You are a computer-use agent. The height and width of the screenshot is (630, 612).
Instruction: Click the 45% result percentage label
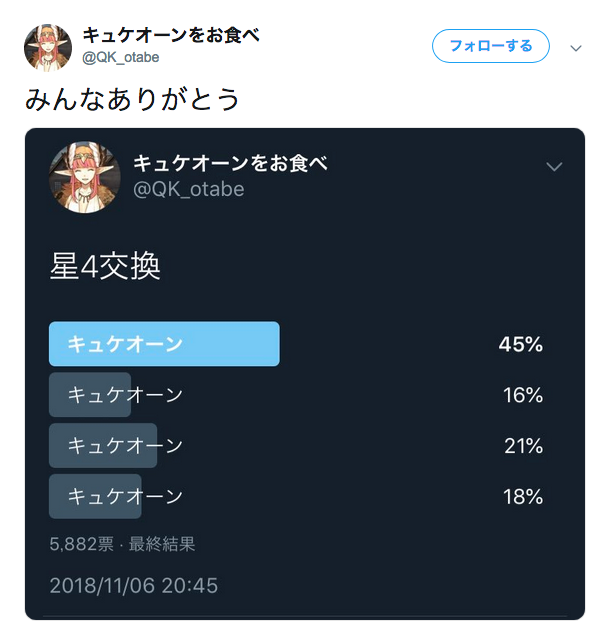click(521, 345)
